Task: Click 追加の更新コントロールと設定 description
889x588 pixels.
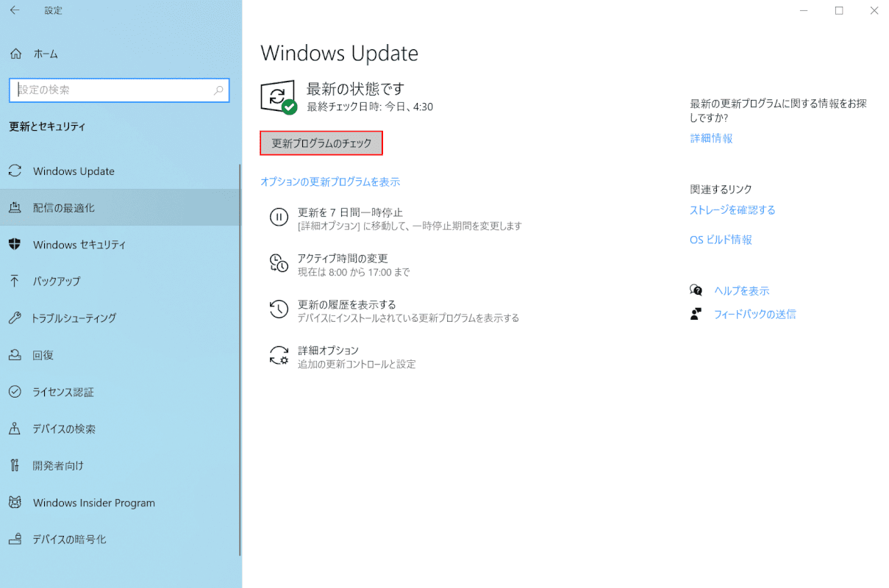Action: (x=357, y=364)
